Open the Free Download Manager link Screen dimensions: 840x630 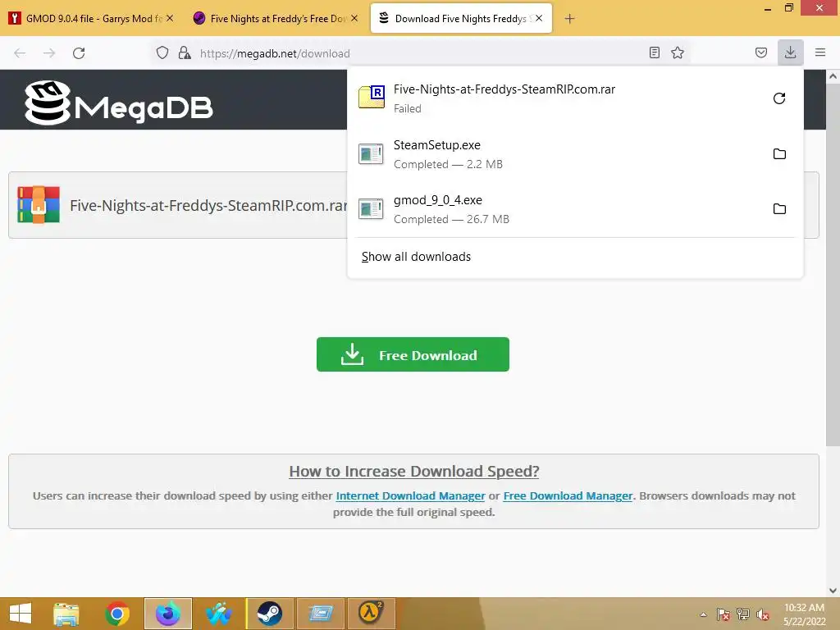pyautogui.click(x=568, y=496)
